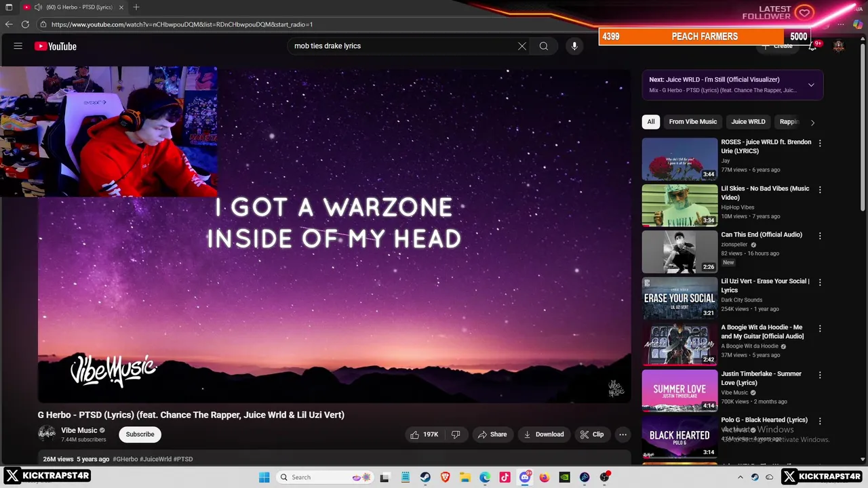Dislike the video with thumbs down

pyautogui.click(x=456, y=434)
